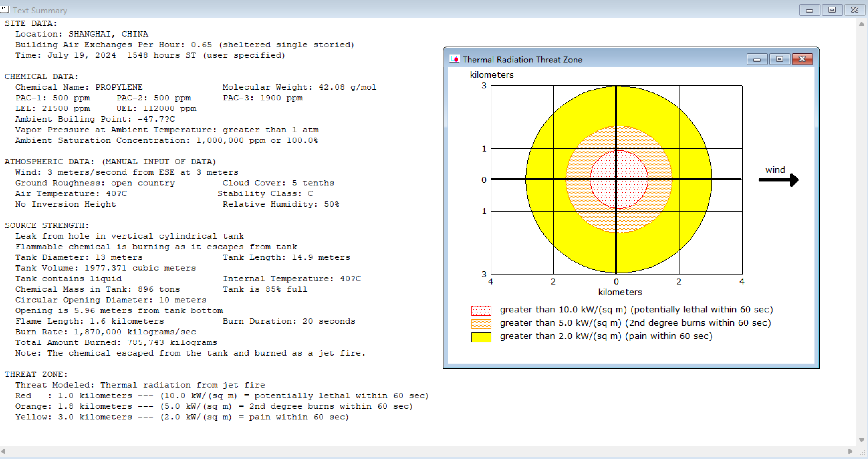Click the Chemical Name PROPYLENE line
The height and width of the screenshot is (459, 868).
coord(79,87)
